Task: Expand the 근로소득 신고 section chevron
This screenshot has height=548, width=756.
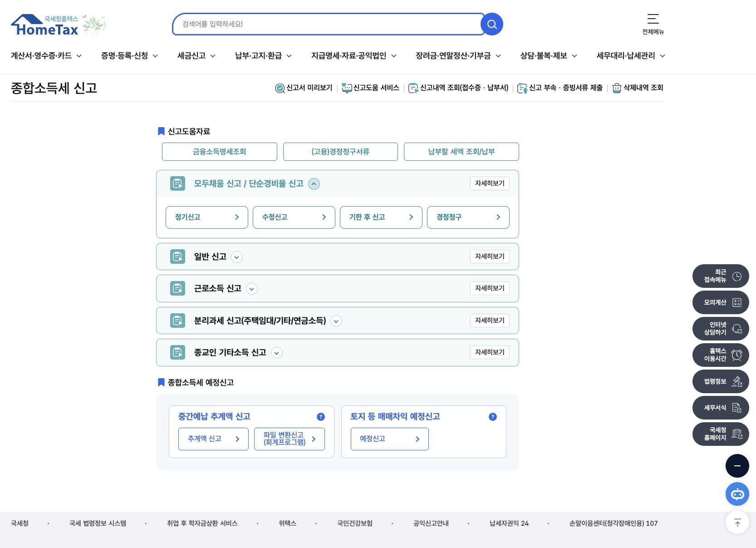Action: (x=252, y=289)
